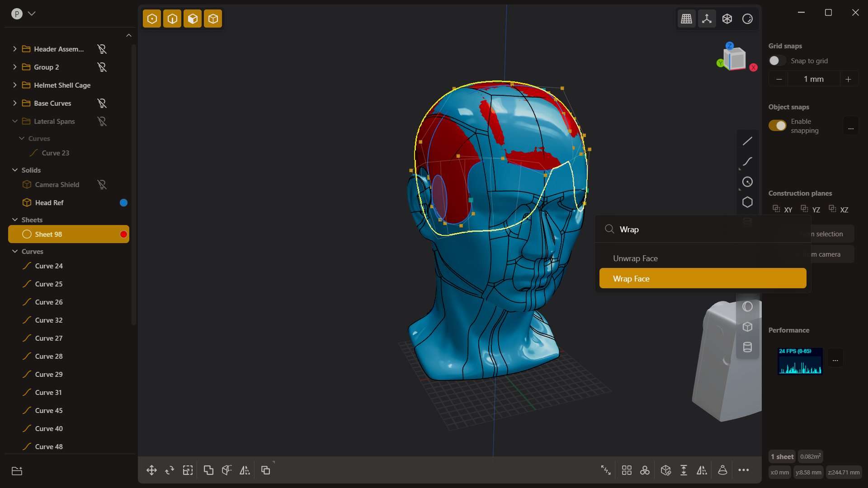This screenshot has height=488, width=868.
Task: Expand the Base Curves folder
Action: click(14, 103)
